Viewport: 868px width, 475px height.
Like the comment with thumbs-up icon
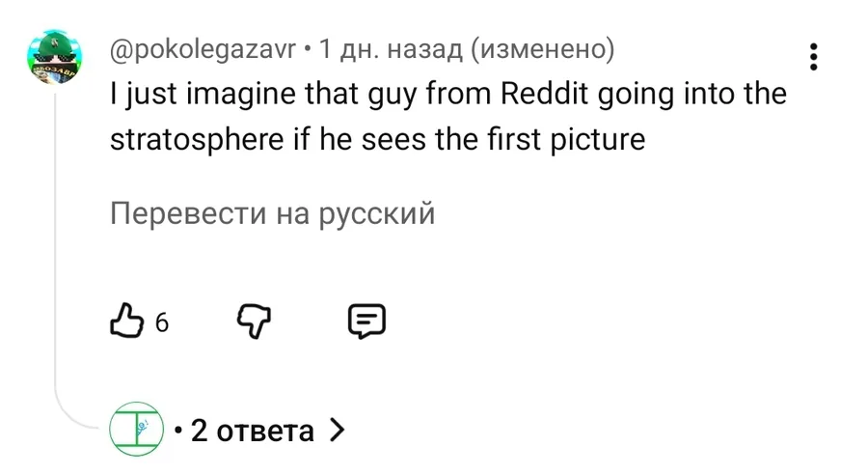click(129, 321)
